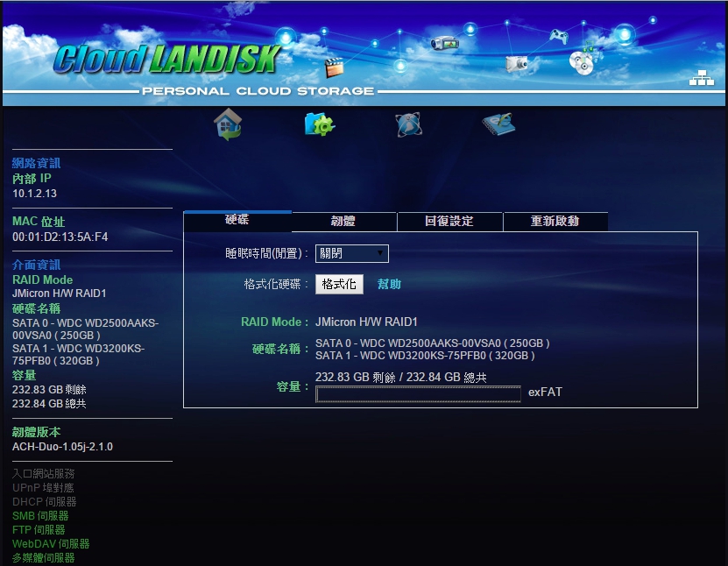
Task: Switch to the 硬碟 tab
Action: [x=237, y=220]
